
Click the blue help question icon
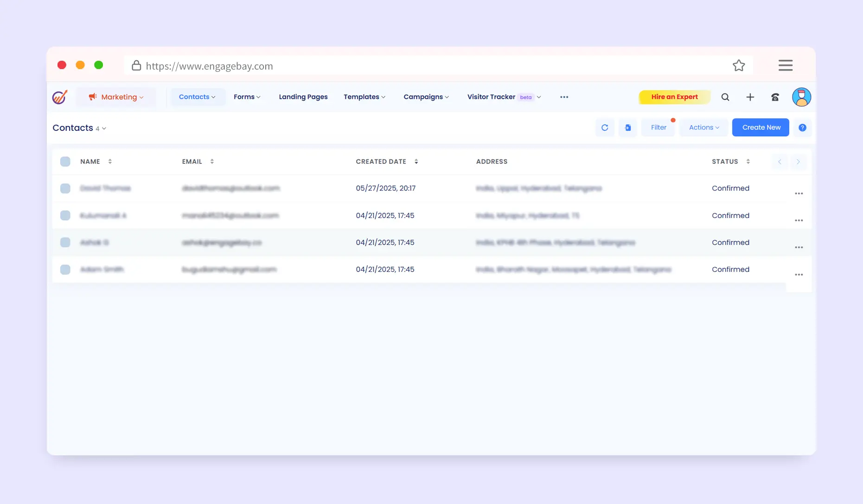802,128
